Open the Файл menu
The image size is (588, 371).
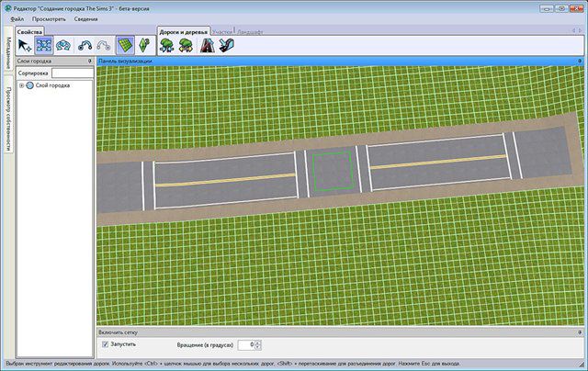coord(17,18)
